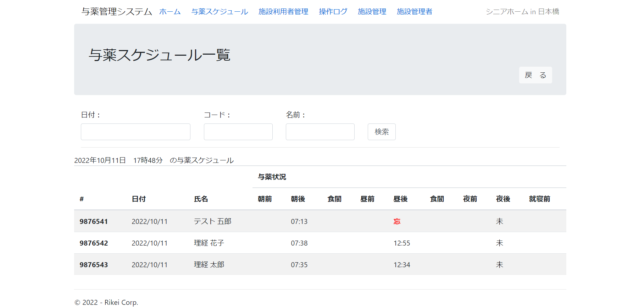Click row code 9876542
Viewport: 644px width, 308px height.
coord(94,243)
